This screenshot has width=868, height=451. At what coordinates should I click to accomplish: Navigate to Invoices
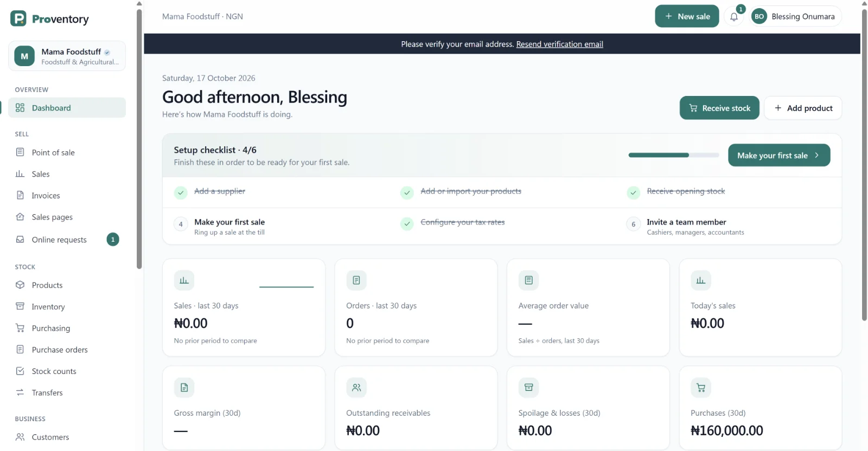[x=67, y=196]
